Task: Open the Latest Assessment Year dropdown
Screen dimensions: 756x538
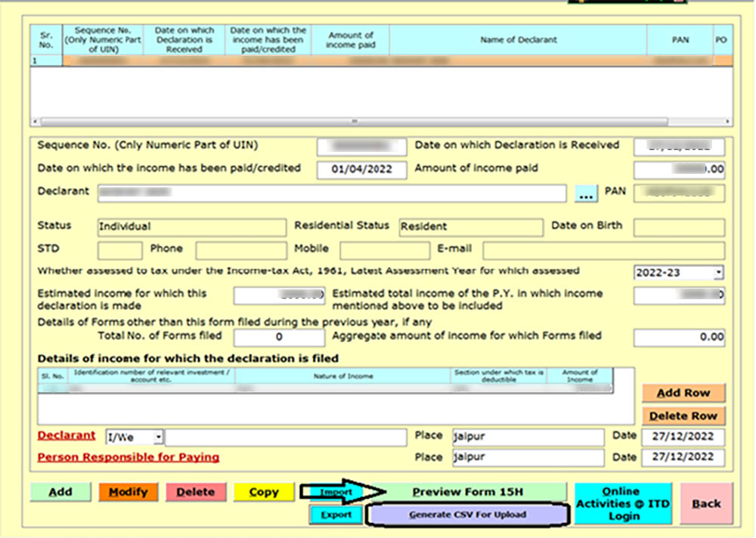Action: [719, 273]
